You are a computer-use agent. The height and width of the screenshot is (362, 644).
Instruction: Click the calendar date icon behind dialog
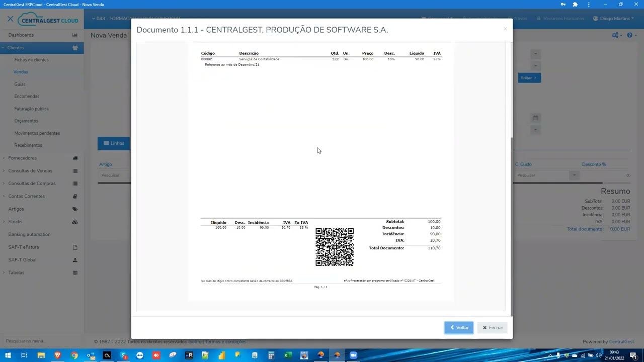point(535,118)
